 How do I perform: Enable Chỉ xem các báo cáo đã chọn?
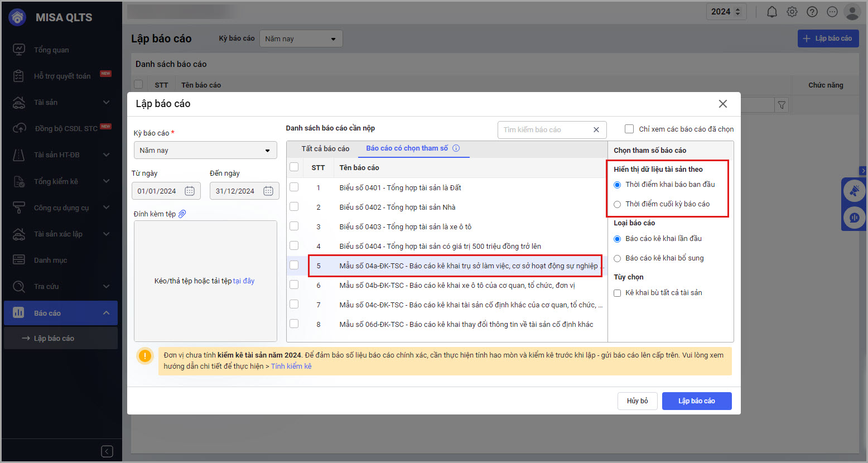[629, 129]
